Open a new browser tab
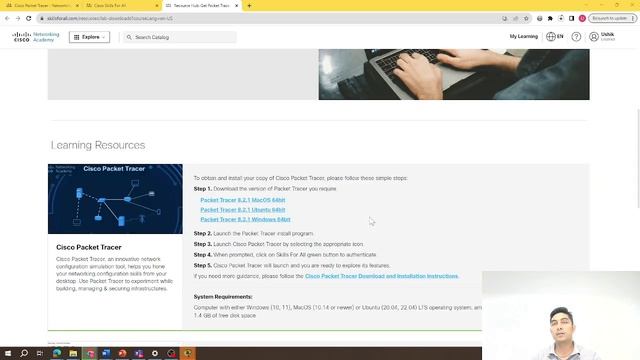 pos(249,6)
